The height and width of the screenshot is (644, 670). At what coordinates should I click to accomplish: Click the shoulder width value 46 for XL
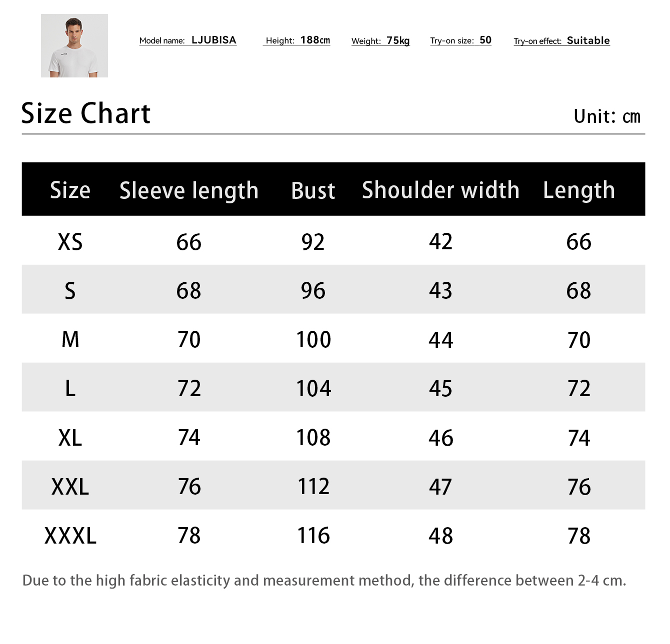point(441,438)
